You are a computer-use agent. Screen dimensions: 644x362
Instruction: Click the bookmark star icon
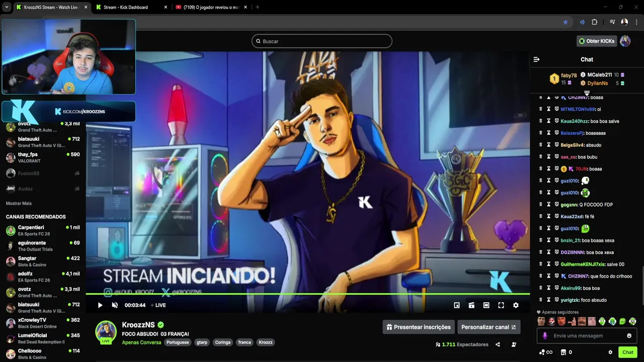click(x=566, y=22)
